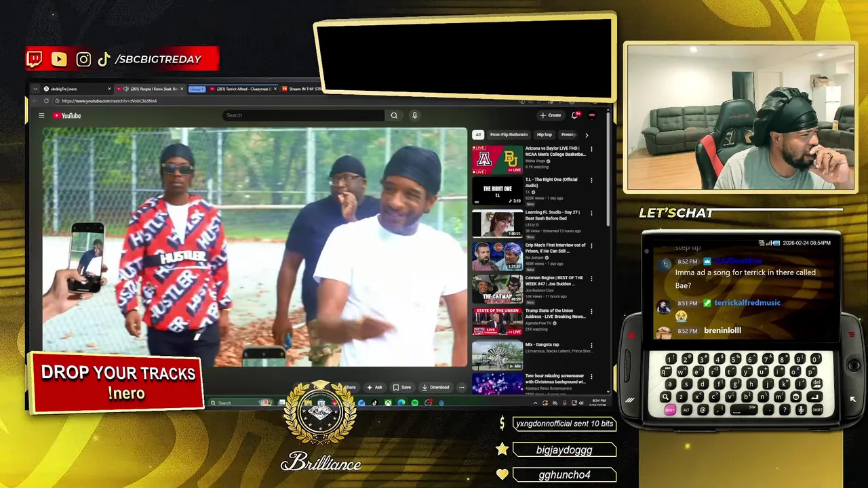Activate voice search microphone on YouTube

[x=414, y=115]
